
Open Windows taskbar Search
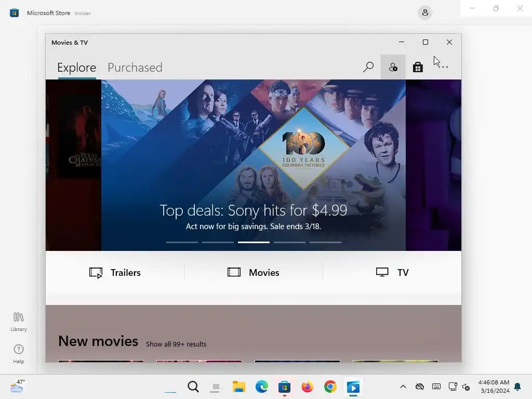(193, 387)
